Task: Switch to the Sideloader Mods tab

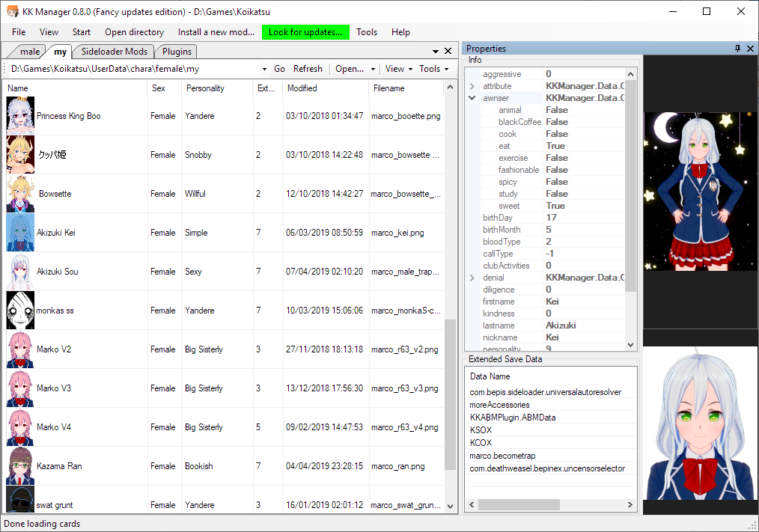Action: coord(114,52)
